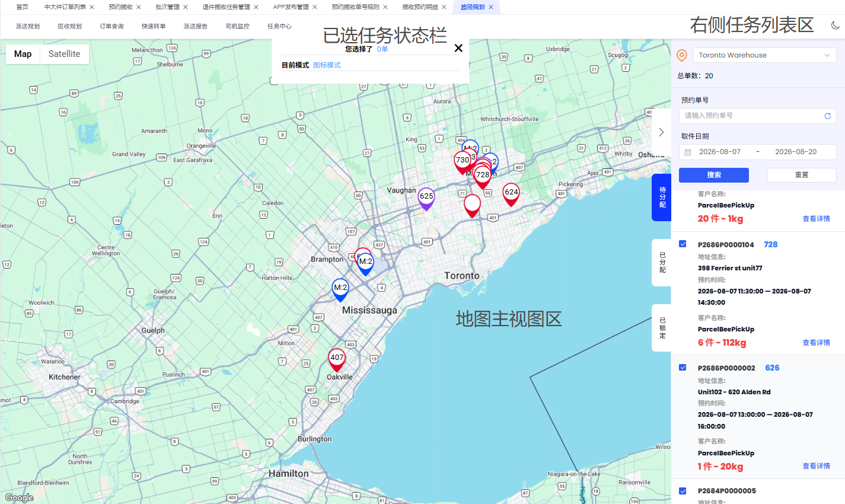Open the 司机监控 menu item
Image resolution: width=845 pixels, height=504 pixels.
coord(238,26)
